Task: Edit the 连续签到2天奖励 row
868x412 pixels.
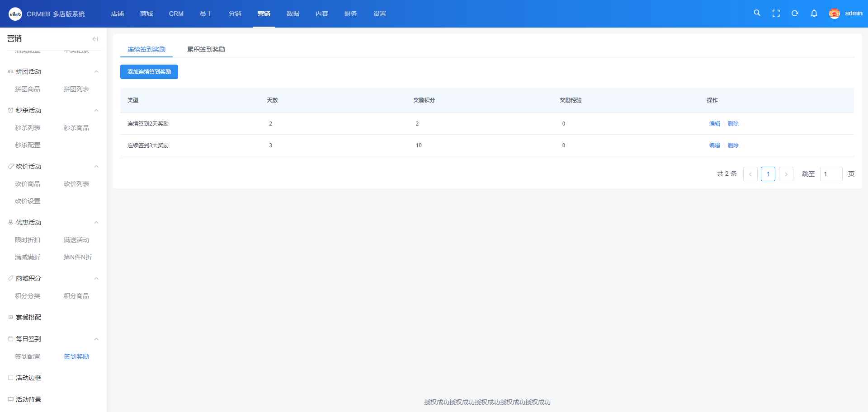Action: pos(714,124)
